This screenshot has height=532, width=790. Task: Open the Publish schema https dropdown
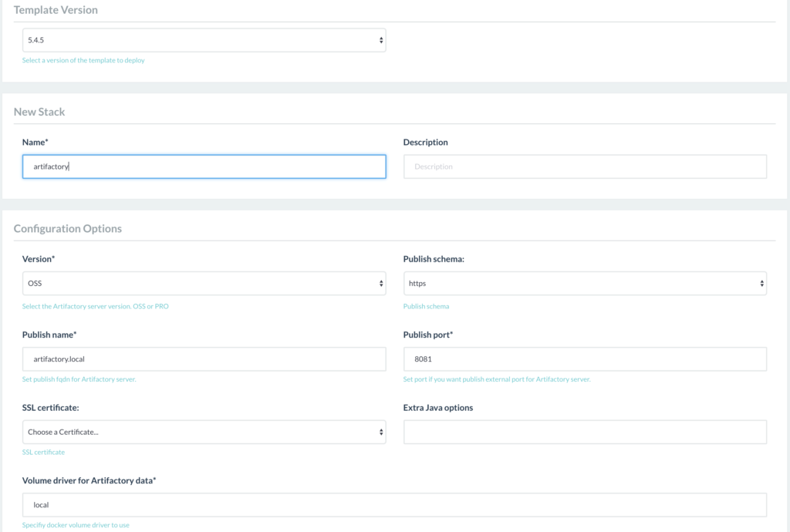pyautogui.click(x=585, y=283)
